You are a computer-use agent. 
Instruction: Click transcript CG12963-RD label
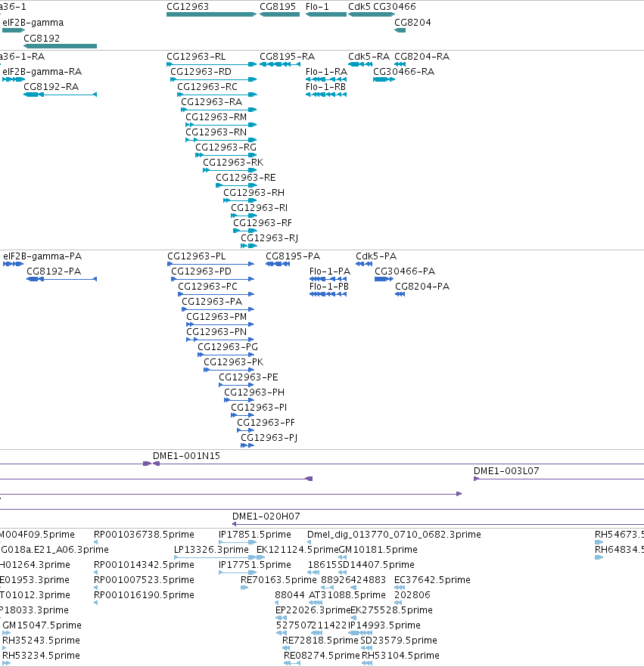(201, 71)
